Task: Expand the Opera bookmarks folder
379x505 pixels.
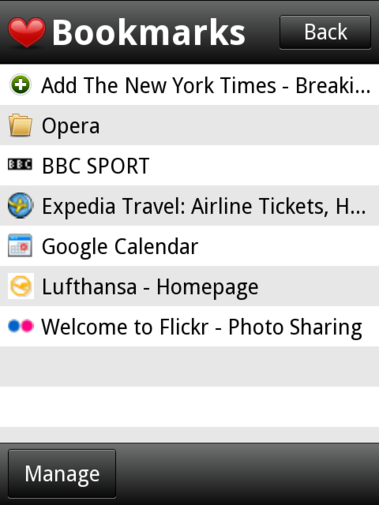Action: [189, 125]
